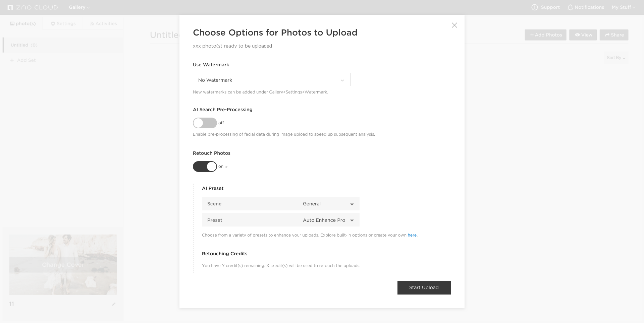Click the Add Photos plus button
Viewport: 644px width, 323px height.
545,35
